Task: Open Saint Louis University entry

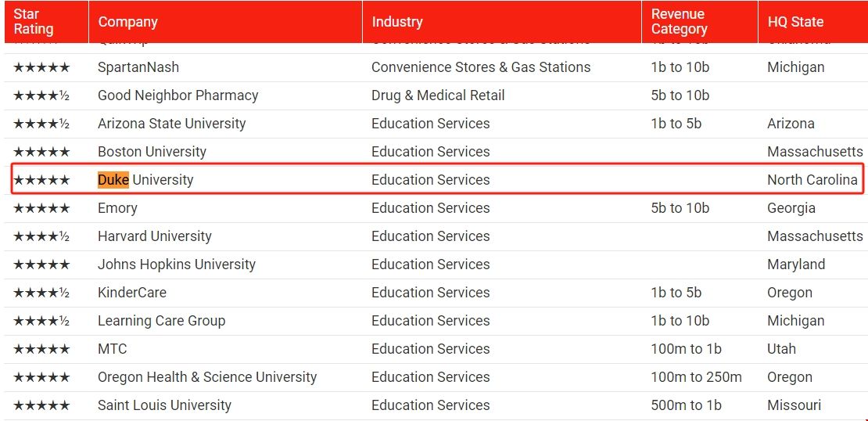Action: coord(164,405)
